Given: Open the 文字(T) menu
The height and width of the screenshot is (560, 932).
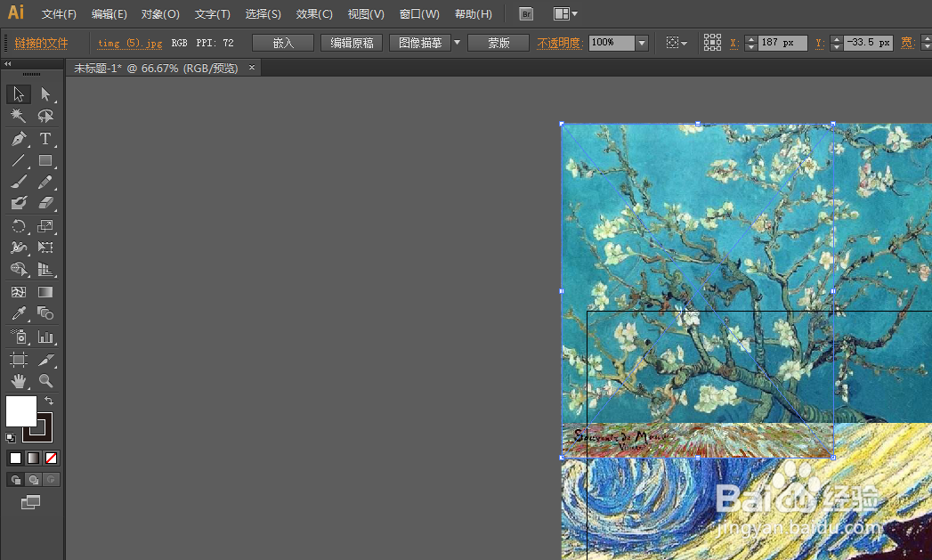Looking at the screenshot, I should coord(212,14).
